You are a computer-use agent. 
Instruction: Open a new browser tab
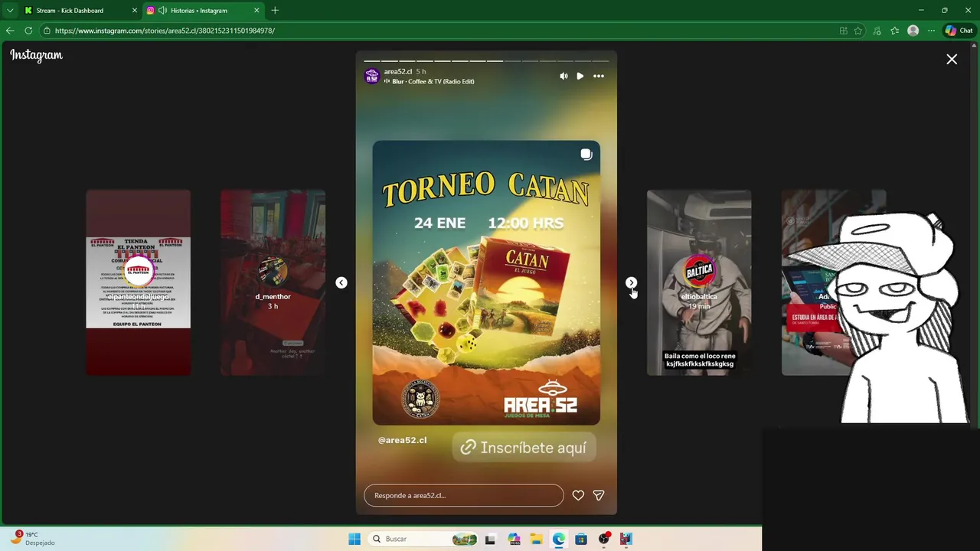pos(275,11)
